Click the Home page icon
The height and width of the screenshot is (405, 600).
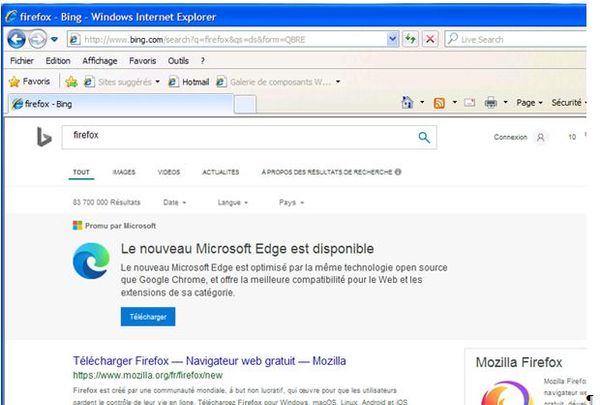(x=407, y=103)
